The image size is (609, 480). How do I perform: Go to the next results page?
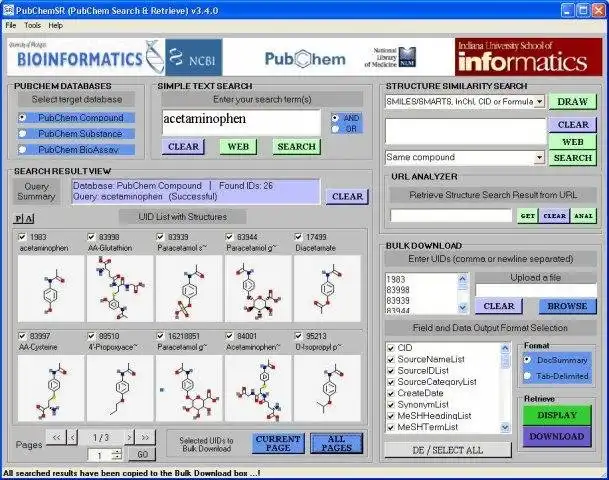tap(129, 438)
